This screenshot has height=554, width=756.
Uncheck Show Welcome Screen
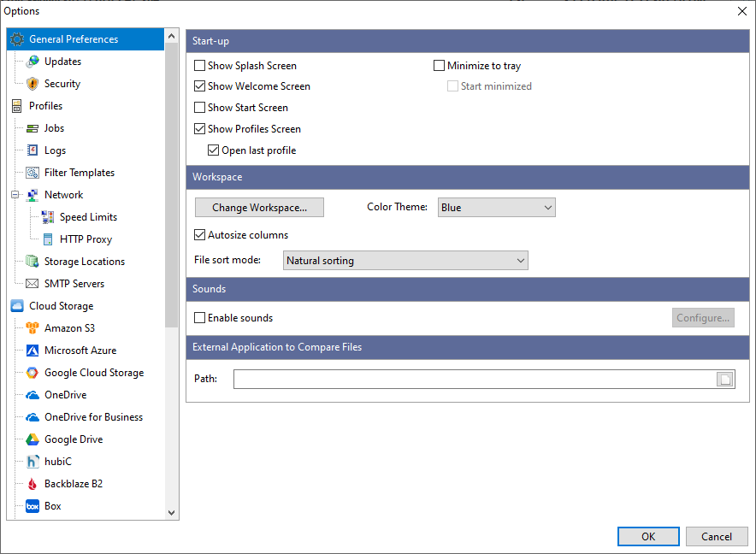[x=199, y=86]
